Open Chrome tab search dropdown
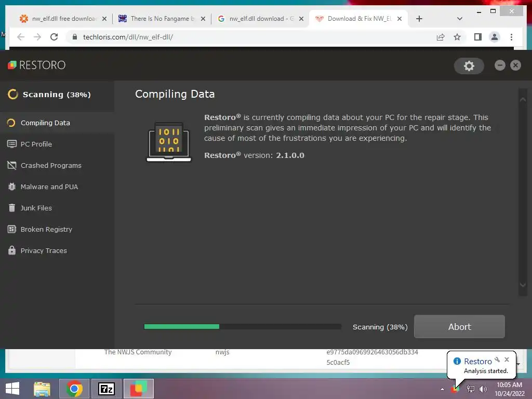Image resolution: width=532 pixels, height=399 pixels. [x=459, y=19]
